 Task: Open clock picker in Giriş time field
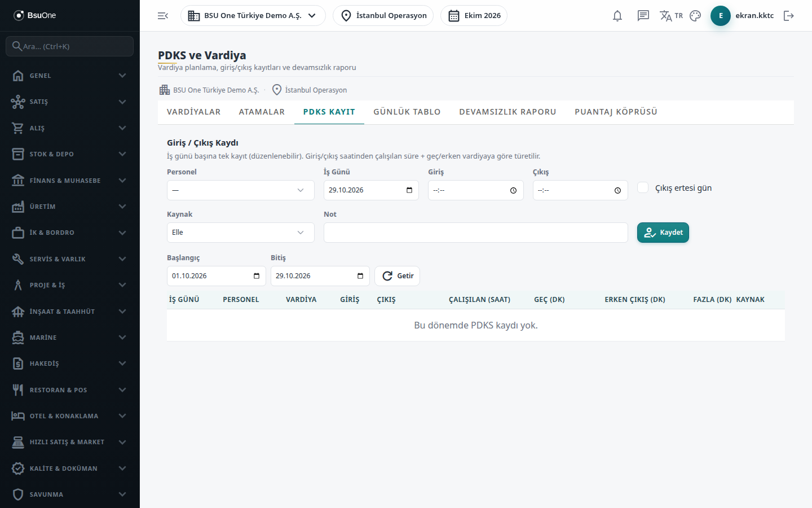click(x=513, y=190)
